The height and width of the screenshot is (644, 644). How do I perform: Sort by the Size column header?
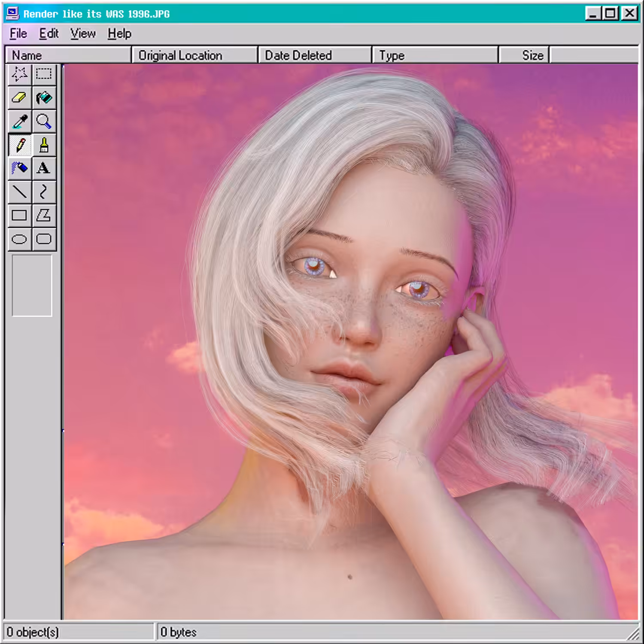(x=524, y=55)
